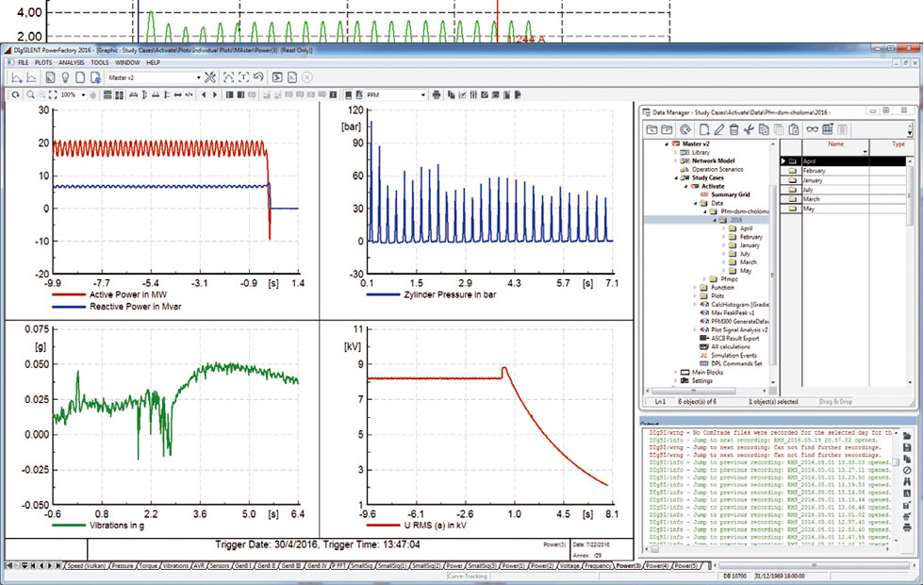
Task: Switch to the Speed (Vulkan) tab
Action: pos(86,565)
